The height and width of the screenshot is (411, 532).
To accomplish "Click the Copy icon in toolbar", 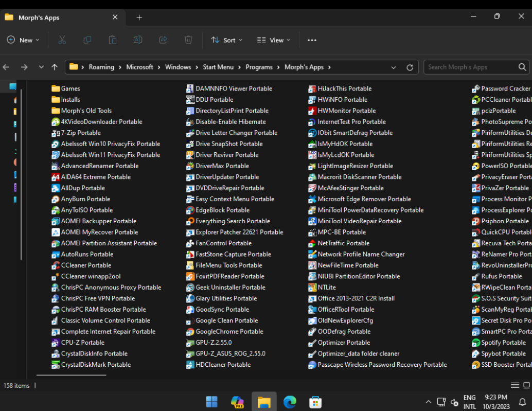I will point(87,40).
